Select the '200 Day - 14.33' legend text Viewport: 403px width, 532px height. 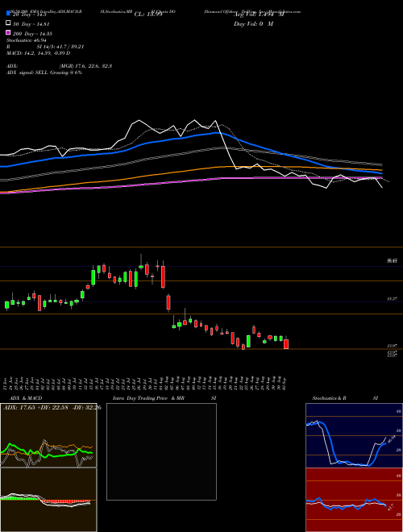[32, 34]
